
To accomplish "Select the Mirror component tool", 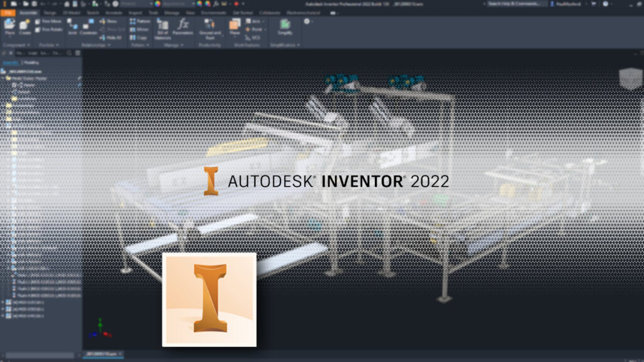I will [x=139, y=30].
